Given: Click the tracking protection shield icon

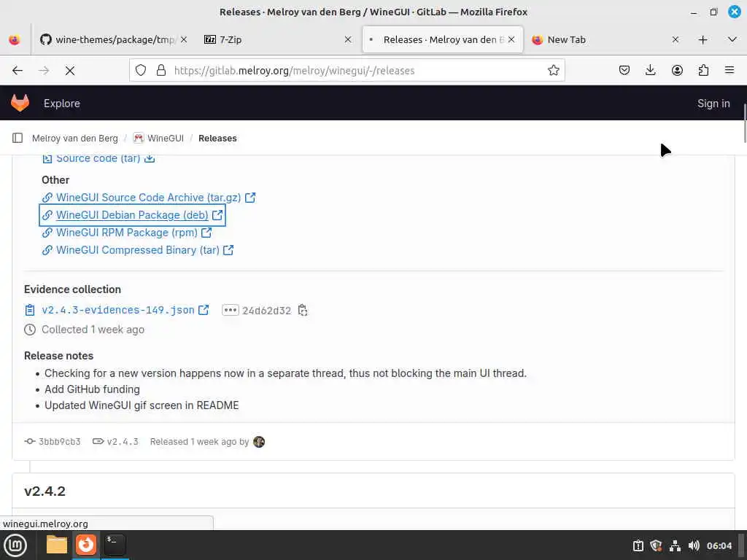Looking at the screenshot, I should pyautogui.click(x=141, y=71).
